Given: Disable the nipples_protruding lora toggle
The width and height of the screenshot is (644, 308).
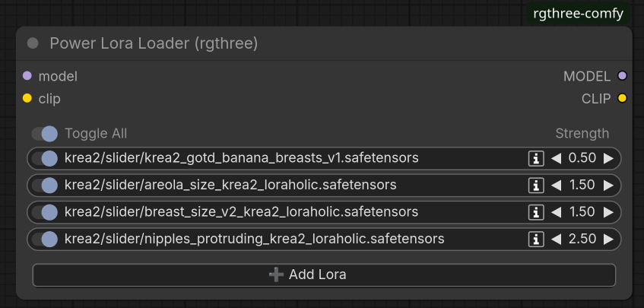Looking at the screenshot, I should pyautogui.click(x=45, y=240).
